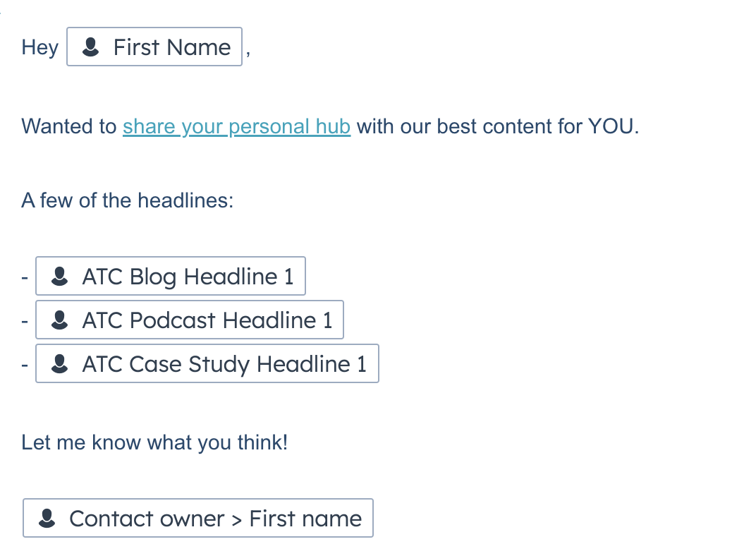The width and height of the screenshot is (756, 556).
Task: Click the A few of the headlines text
Action: (x=126, y=200)
